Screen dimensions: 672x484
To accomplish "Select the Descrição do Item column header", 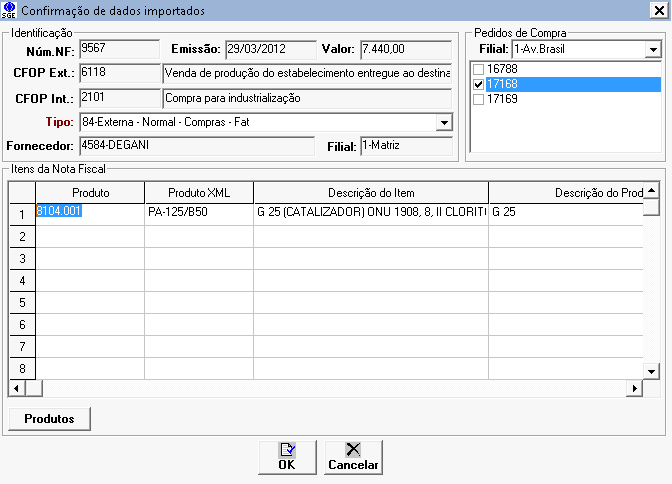I will pos(370,192).
